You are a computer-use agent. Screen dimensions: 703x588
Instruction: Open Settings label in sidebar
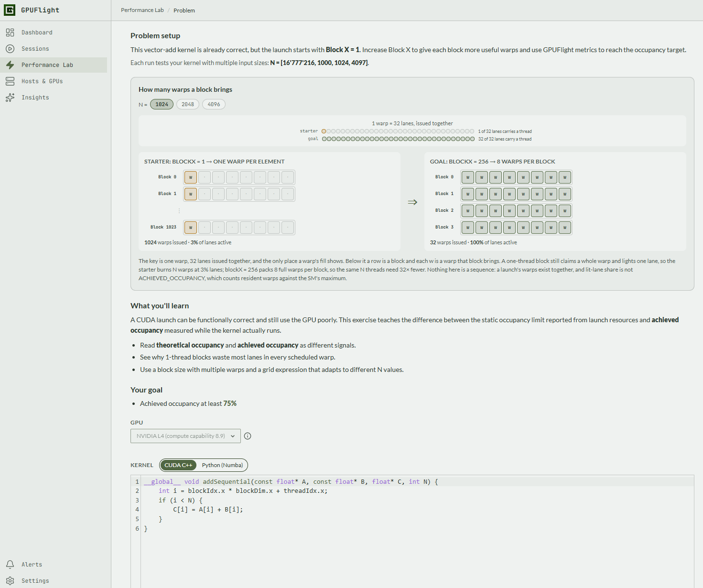click(x=35, y=581)
